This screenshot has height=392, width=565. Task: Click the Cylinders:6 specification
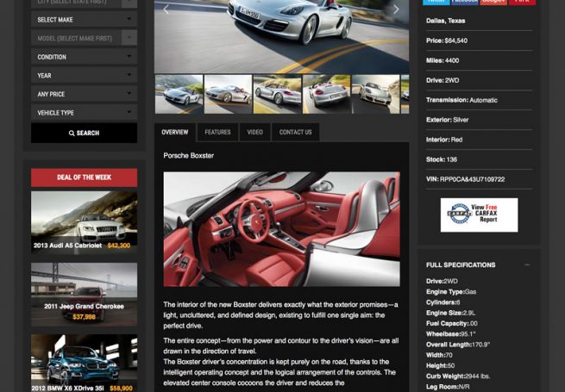[x=443, y=302]
